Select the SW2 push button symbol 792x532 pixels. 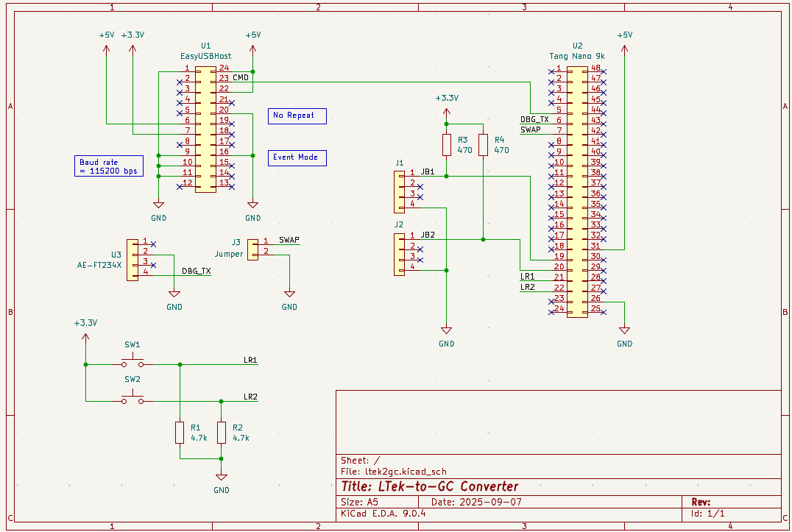point(132,400)
